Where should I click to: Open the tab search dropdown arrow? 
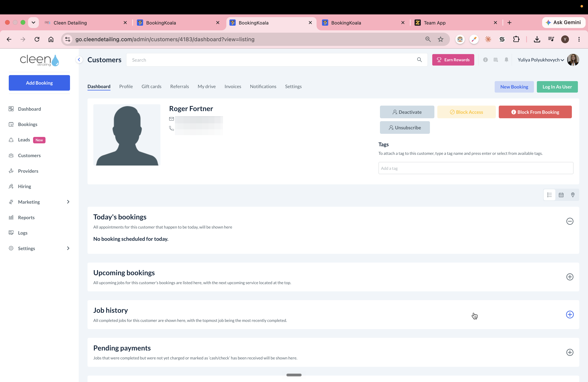33,23
